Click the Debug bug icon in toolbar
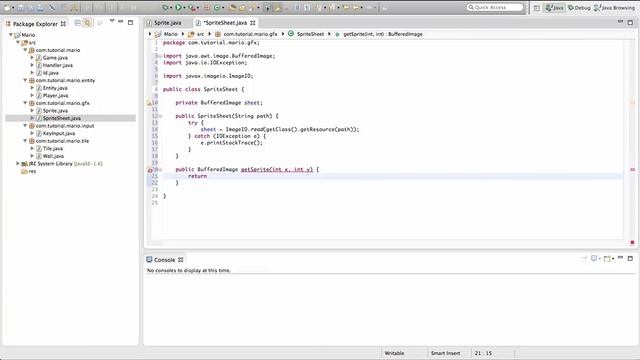 point(165,7)
